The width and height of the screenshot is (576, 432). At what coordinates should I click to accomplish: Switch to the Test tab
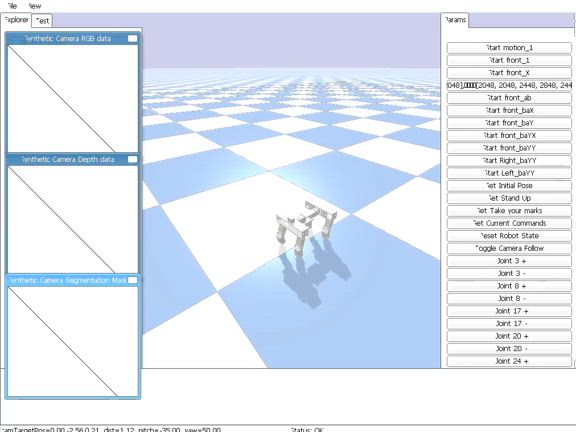coord(42,21)
